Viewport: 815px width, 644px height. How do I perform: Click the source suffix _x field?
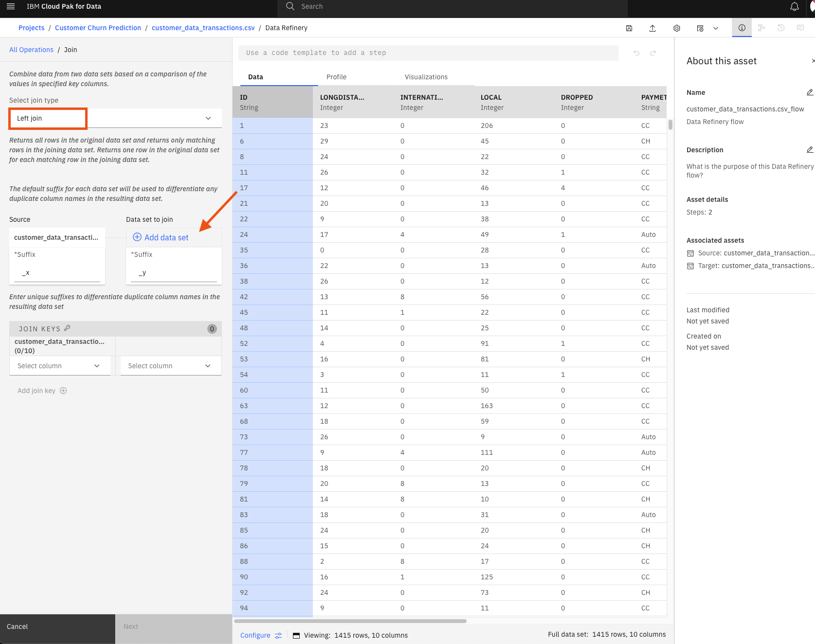pyautogui.click(x=57, y=273)
